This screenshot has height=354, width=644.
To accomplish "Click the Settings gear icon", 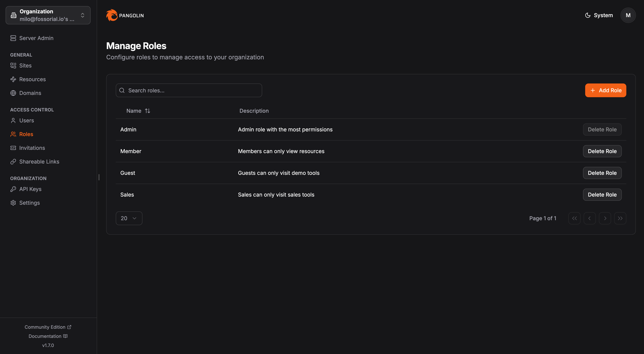I will [x=13, y=203].
